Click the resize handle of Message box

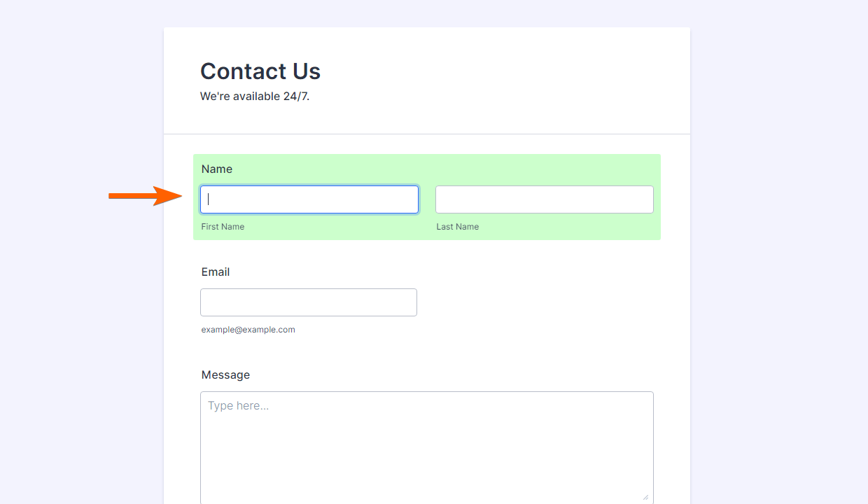pos(645,496)
